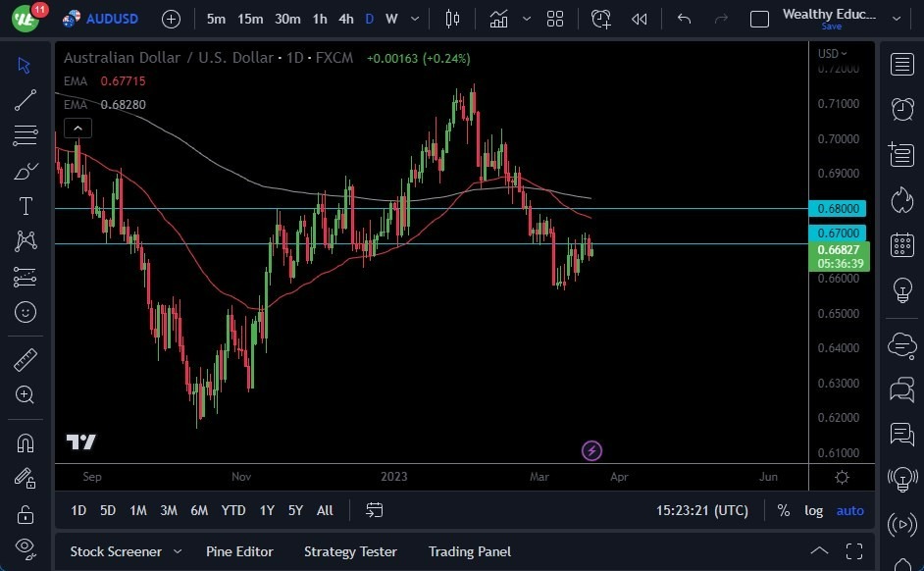Screen dimensions: 924x571
Task: Select the XABCD Pattern tool
Action: pyautogui.click(x=25, y=241)
